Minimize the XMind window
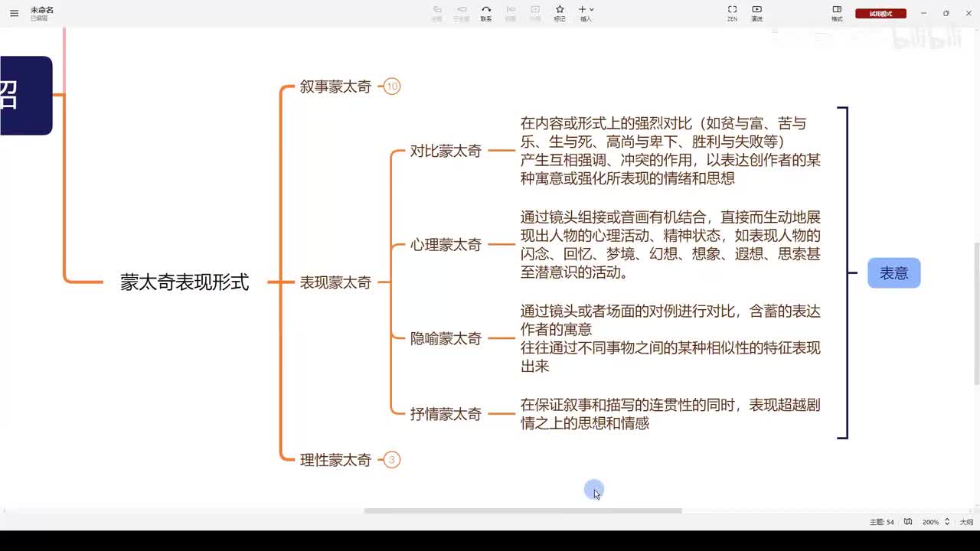This screenshot has width=980, height=551. click(x=924, y=13)
